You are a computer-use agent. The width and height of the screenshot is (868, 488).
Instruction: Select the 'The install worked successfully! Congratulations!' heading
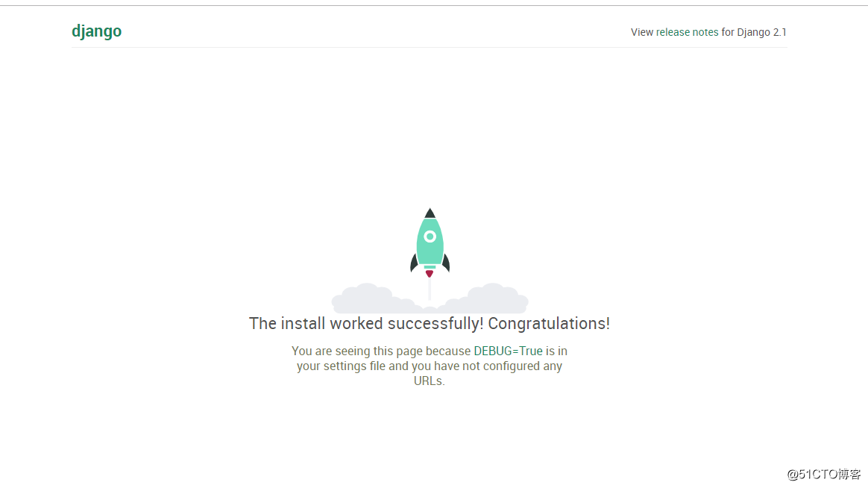[429, 324]
